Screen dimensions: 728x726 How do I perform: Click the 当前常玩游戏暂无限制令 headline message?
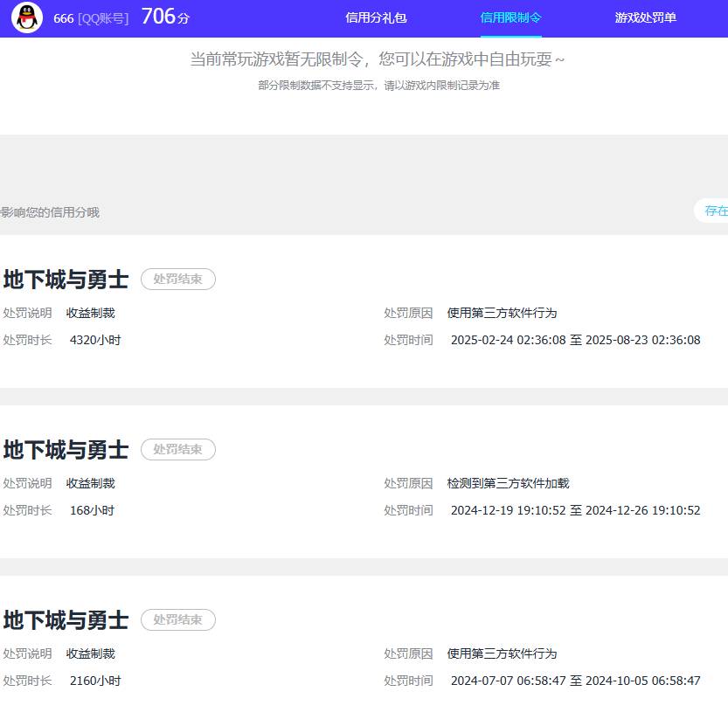(x=377, y=59)
